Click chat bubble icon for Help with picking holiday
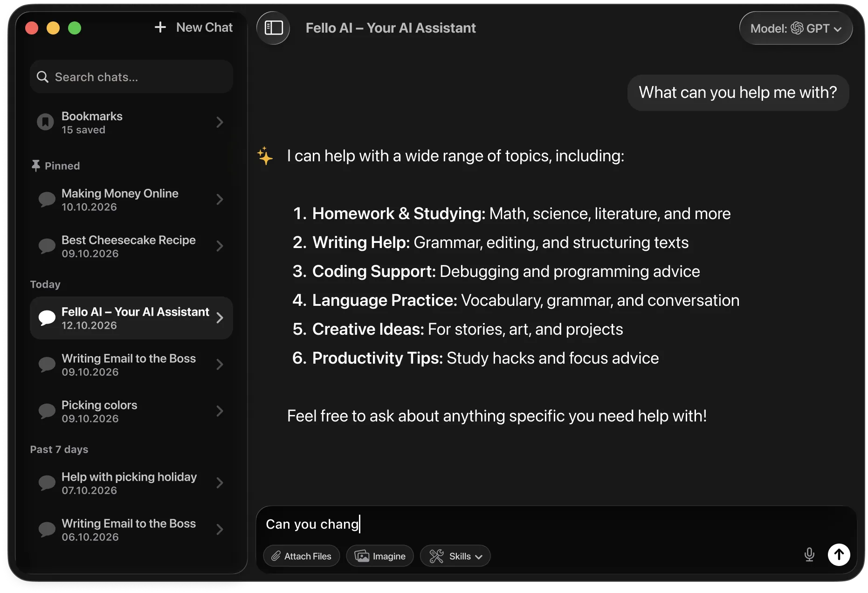 (47, 483)
